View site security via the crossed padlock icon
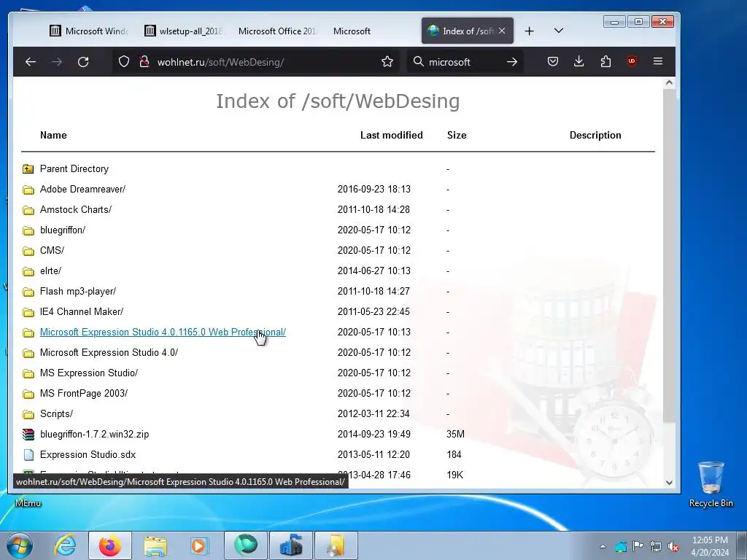 144,62
